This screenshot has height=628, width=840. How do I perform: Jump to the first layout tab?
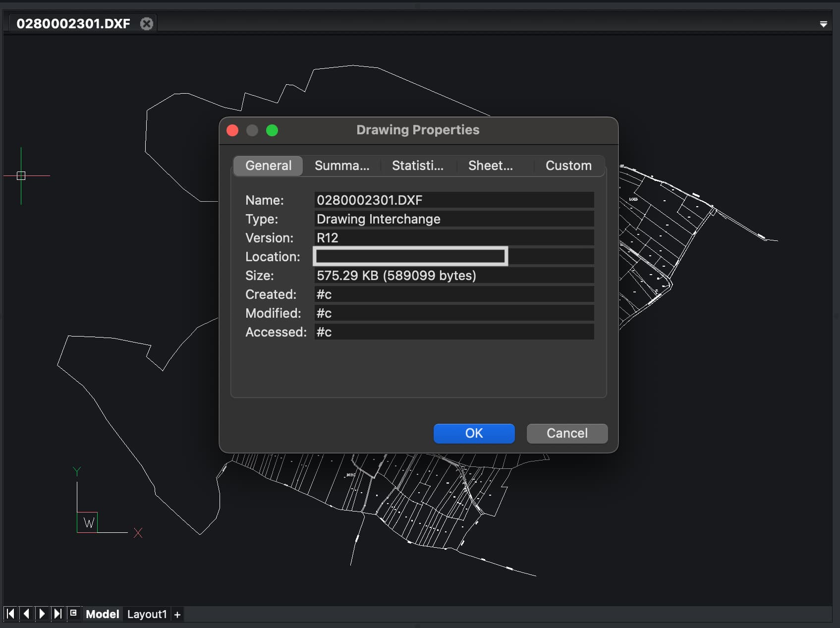click(x=10, y=614)
